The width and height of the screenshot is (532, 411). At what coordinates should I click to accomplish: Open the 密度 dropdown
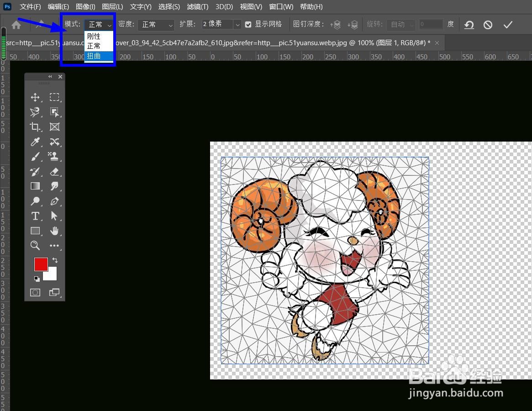point(156,25)
